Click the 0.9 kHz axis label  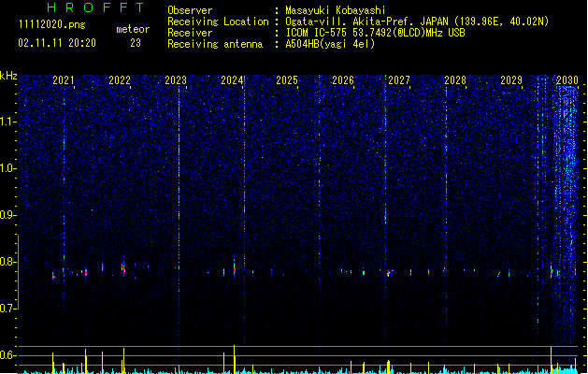coord(8,215)
